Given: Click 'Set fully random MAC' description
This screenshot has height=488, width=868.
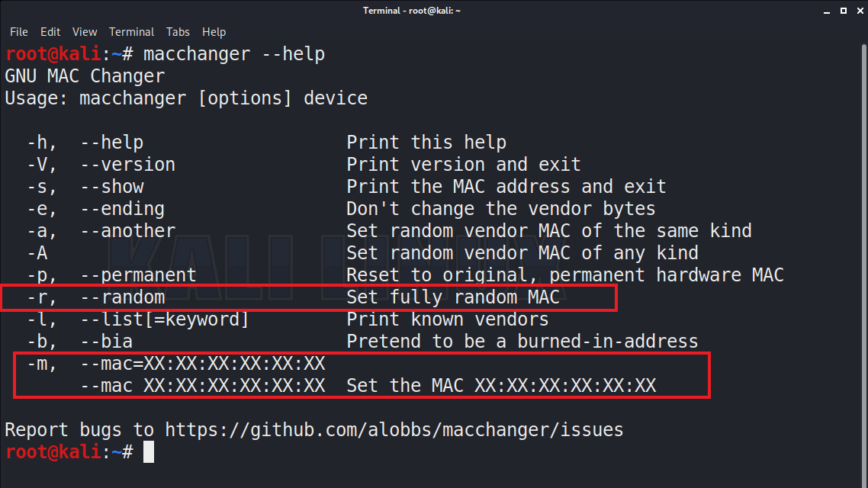Looking at the screenshot, I should [453, 297].
